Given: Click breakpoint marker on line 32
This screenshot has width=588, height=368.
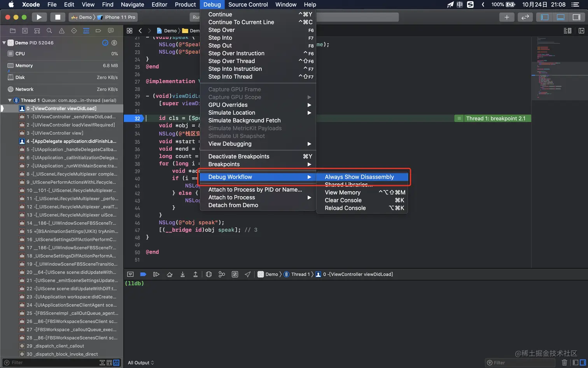Looking at the screenshot, I should click(x=134, y=118).
